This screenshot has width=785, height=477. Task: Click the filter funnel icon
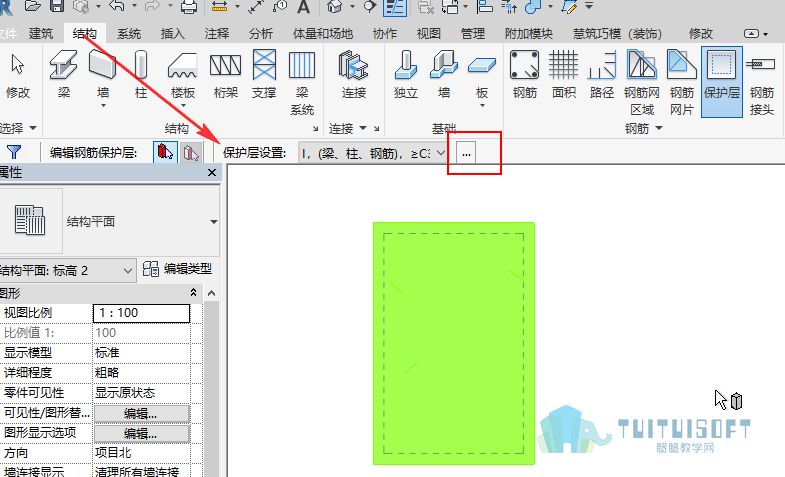(x=14, y=152)
